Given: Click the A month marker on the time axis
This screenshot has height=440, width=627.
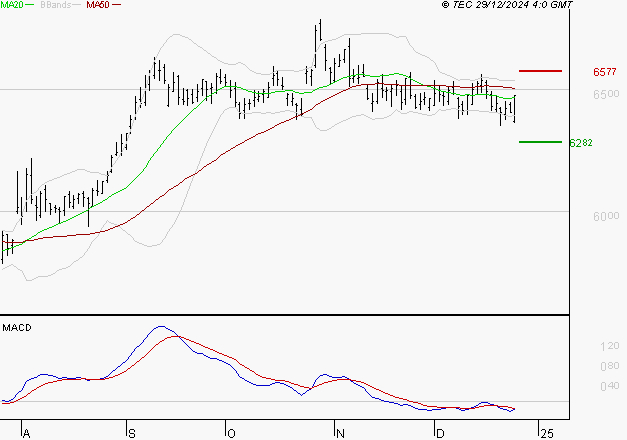Looking at the screenshot, I should (26, 434).
